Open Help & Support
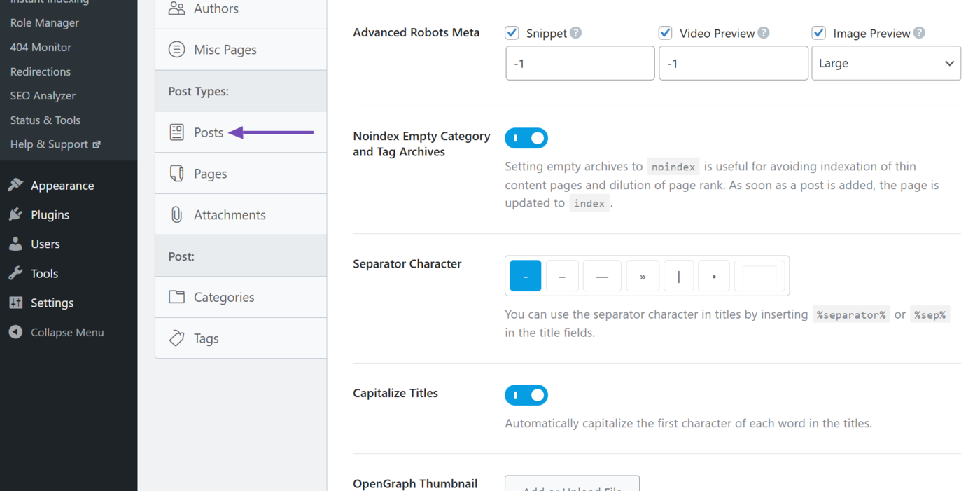 click(50, 144)
